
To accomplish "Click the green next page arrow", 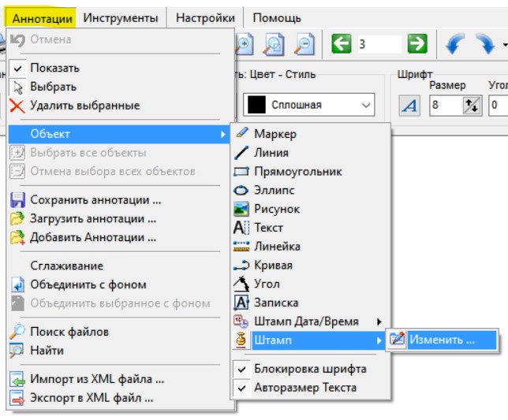I will pyautogui.click(x=418, y=44).
